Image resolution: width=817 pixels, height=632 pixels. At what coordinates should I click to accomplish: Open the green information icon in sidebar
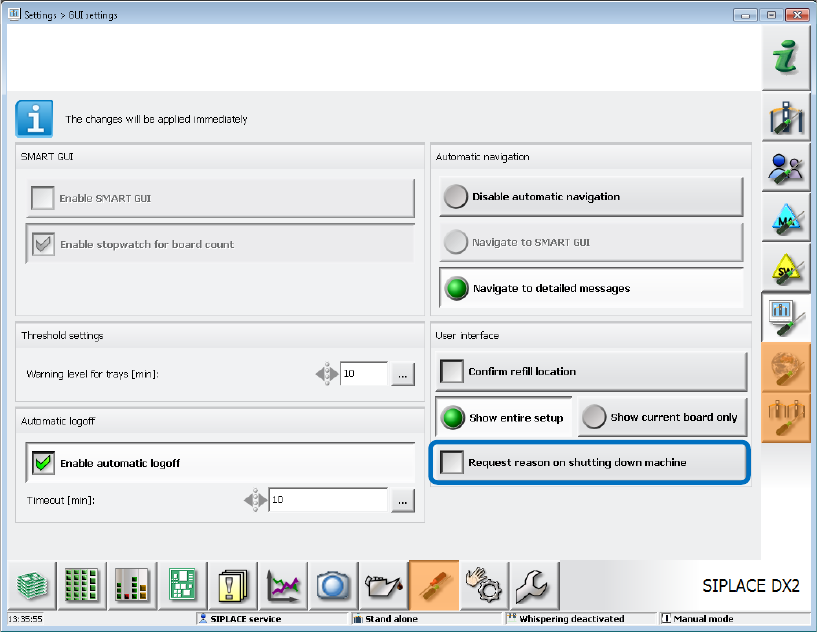pyautogui.click(x=786, y=57)
